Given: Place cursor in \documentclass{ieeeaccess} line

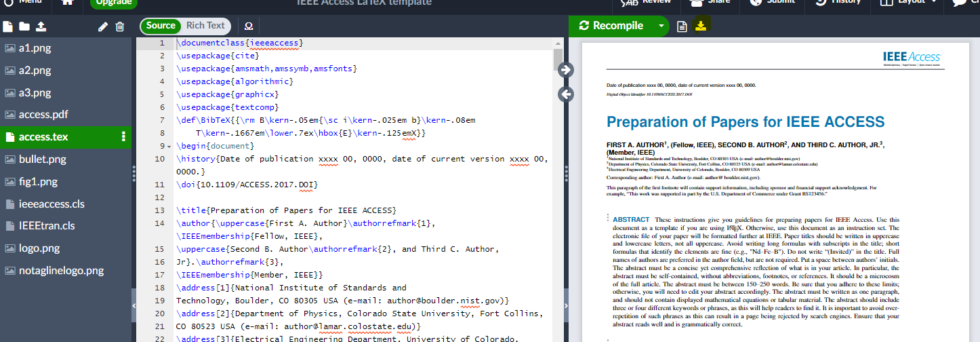Looking at the screenshot, I should [x=240, y=43].
